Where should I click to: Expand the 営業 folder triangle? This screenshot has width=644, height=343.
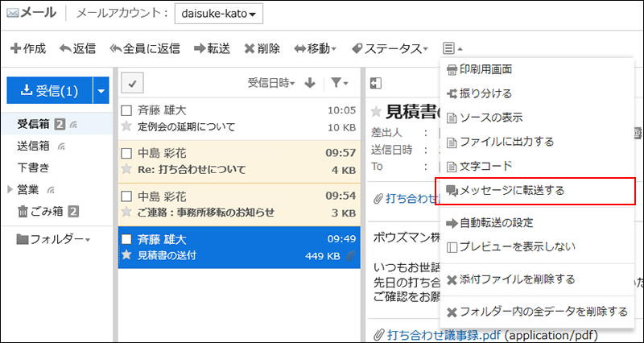(x=10, y=189)
